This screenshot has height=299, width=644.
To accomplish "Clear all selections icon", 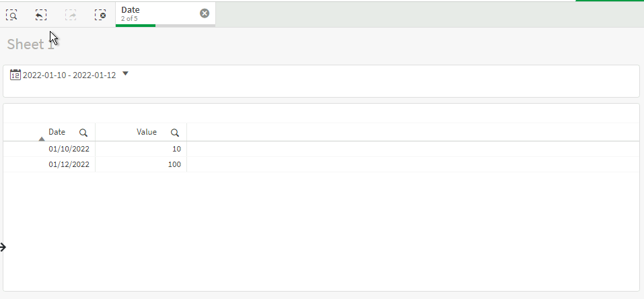I will pyautogui.click(x=100, y=15).
